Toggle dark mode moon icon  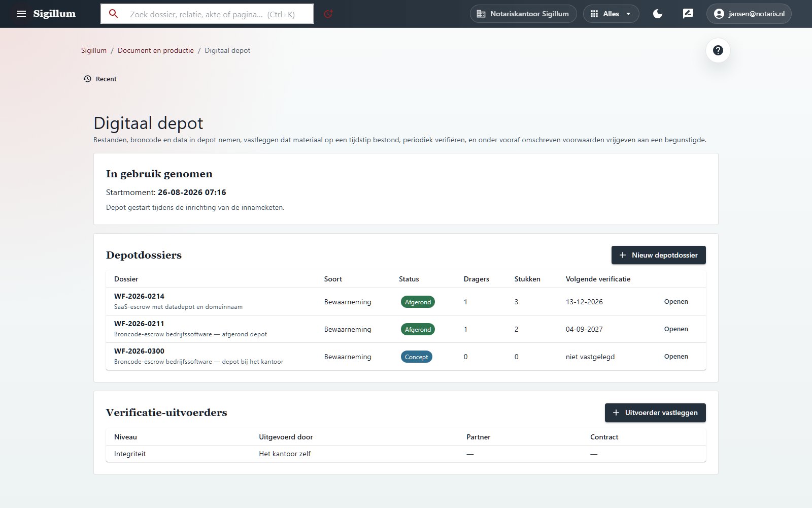point(658,14)
